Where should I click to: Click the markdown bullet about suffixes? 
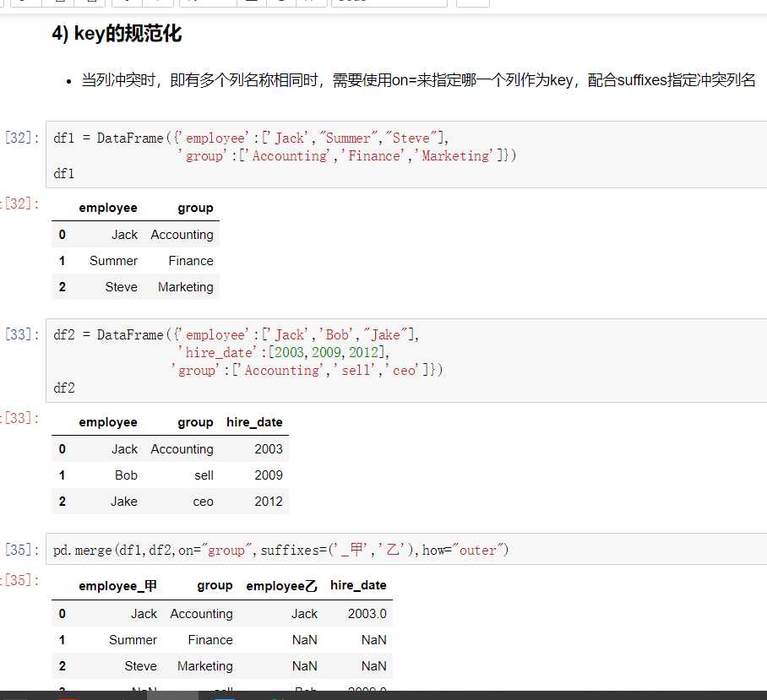click(x=418, y=80)
